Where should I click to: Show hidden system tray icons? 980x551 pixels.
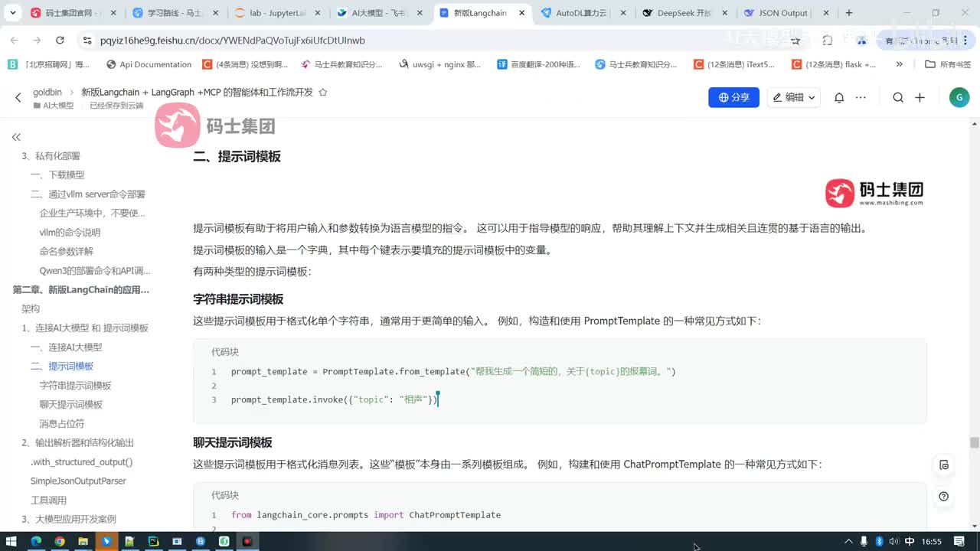click(x=848, y=541)
